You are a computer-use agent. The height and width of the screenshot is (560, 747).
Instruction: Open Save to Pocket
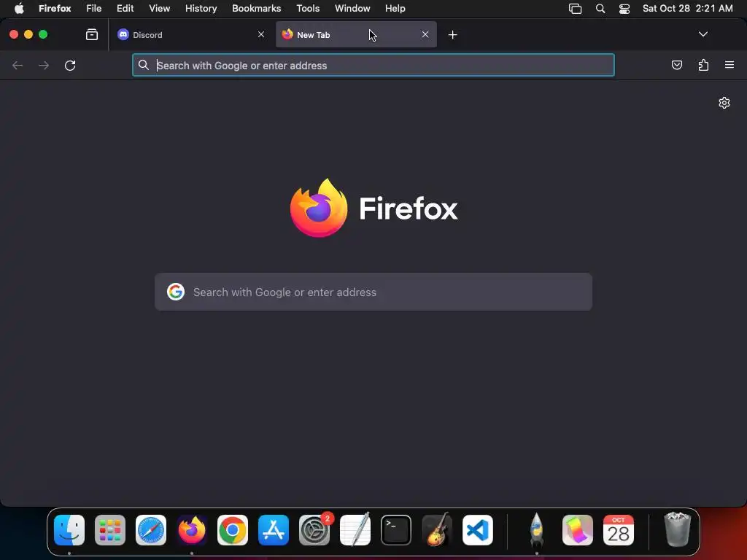(x=676, y=65)
